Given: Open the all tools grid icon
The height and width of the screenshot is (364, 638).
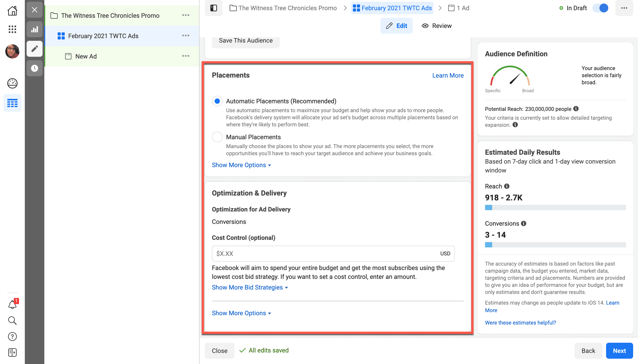Looking at the screenshot, I should pos(12,29).
